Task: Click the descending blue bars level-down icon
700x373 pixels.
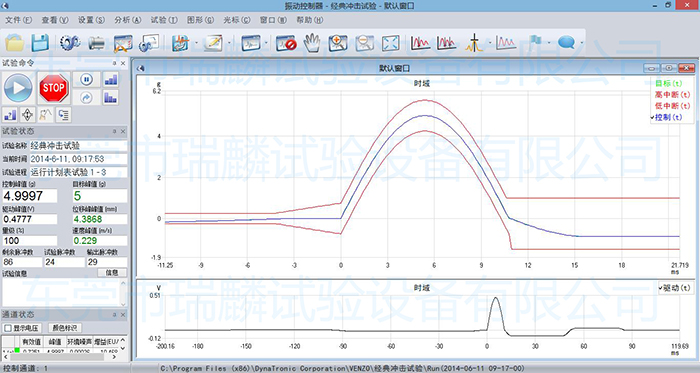Action: [110, 97]
